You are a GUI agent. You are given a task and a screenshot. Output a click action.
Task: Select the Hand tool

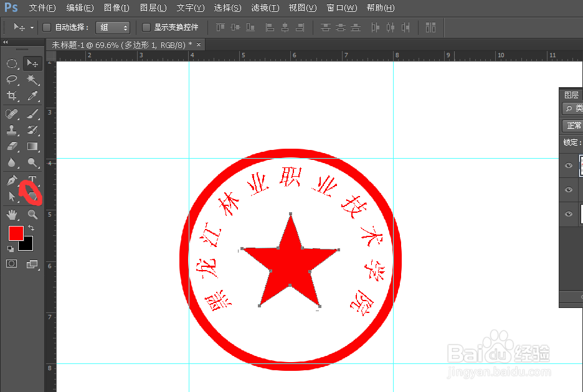tap(12, 215)
